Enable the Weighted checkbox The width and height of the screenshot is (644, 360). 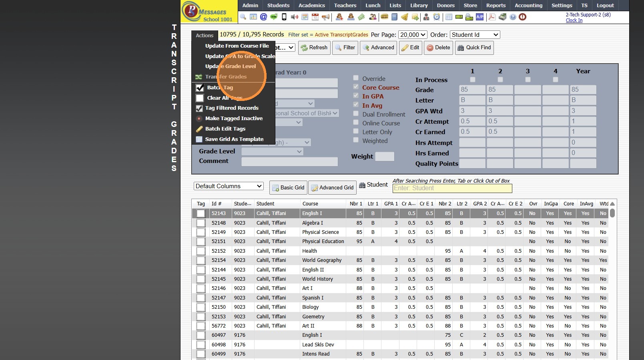click(356, 140)
